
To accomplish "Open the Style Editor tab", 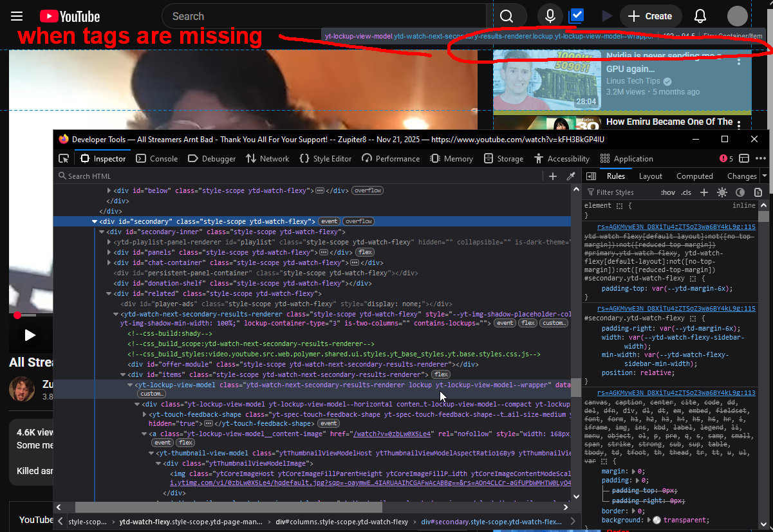I will [x=326, y=158].
